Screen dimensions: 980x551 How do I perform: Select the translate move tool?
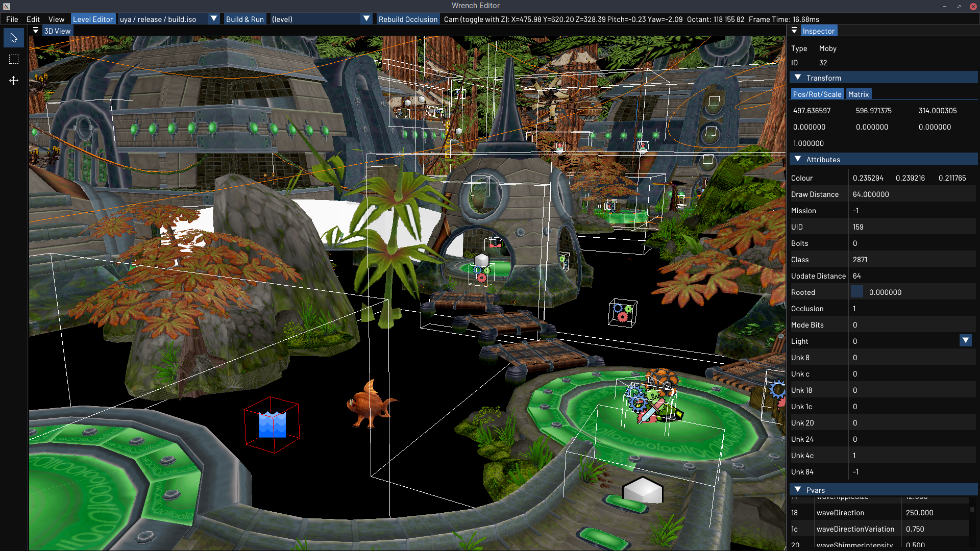pyautogui.click(x=14, y=81)
